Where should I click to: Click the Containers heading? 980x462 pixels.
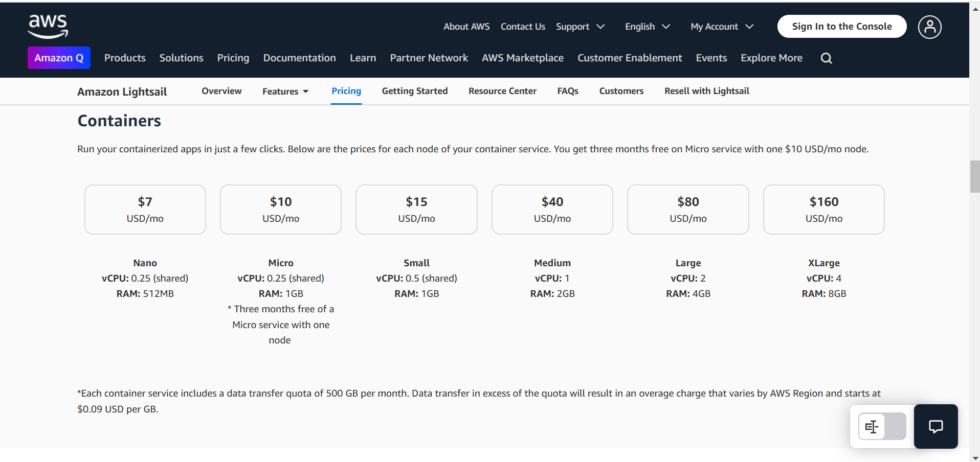119,121
